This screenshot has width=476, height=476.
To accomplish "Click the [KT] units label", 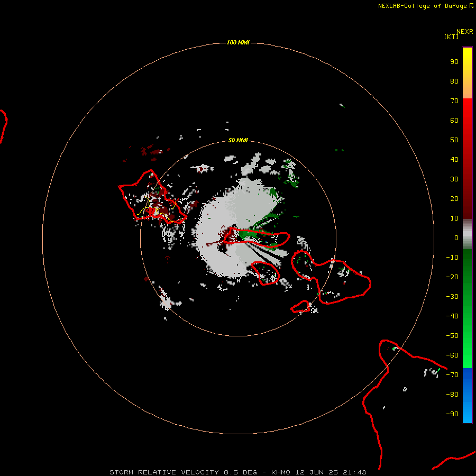I will (451, 36).
